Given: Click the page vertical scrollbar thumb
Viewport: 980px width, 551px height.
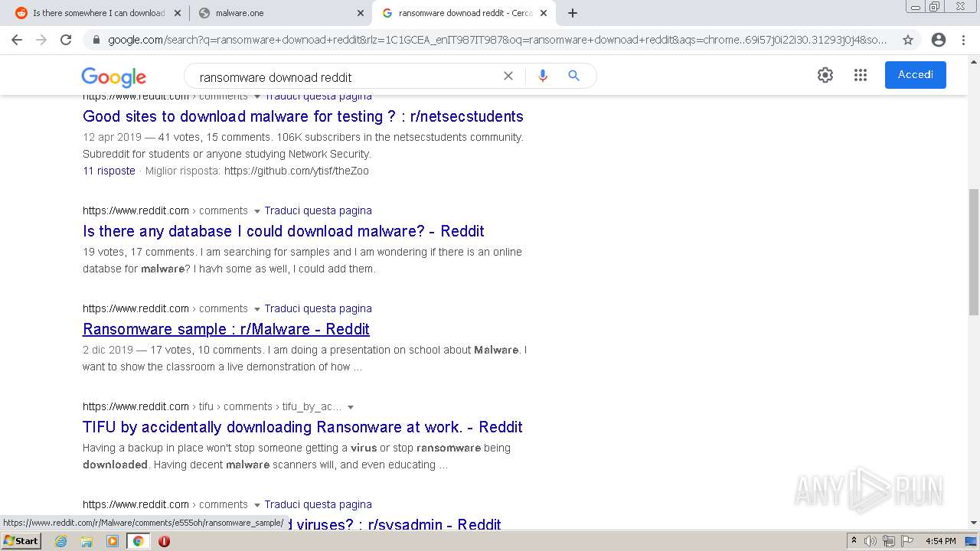Looking at the screenshot, I should tap(973, 251).
